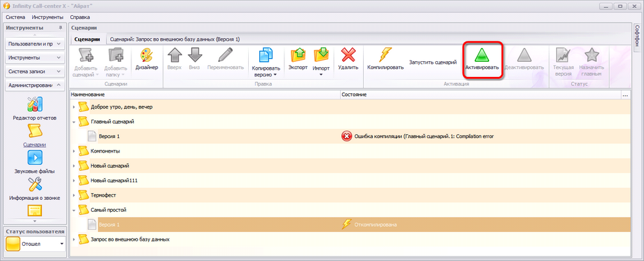Open the Система menu

(x=16, y=17)
